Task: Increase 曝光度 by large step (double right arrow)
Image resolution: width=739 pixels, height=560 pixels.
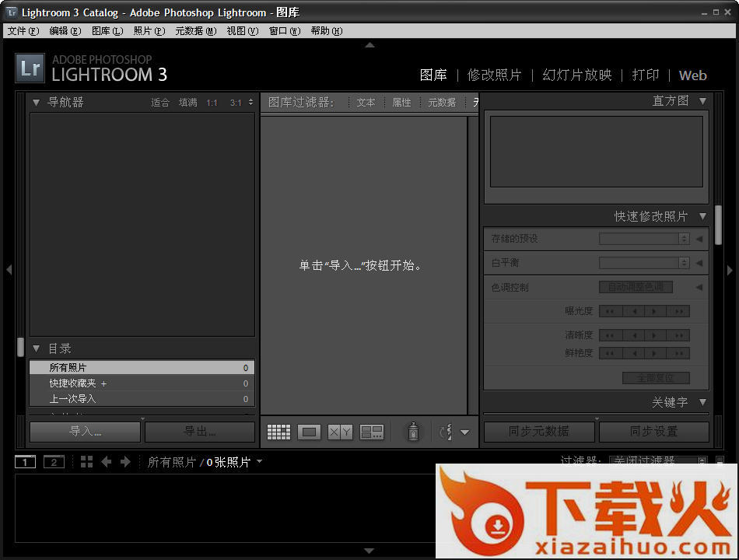Action: (x=678, y=311)
